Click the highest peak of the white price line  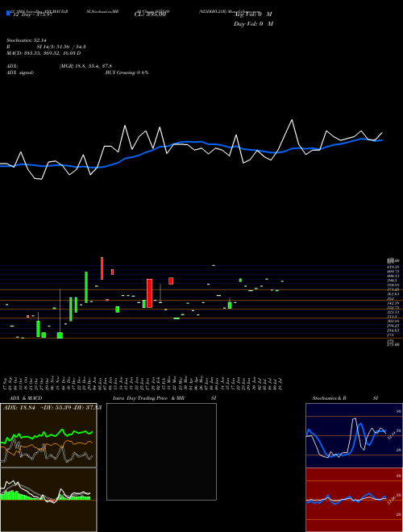pos(292,120)
